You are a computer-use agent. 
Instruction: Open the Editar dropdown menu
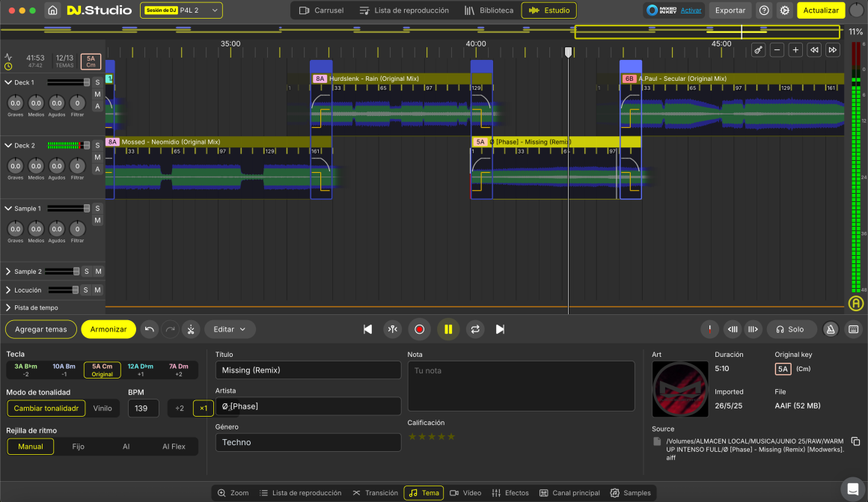coord(230,329)
